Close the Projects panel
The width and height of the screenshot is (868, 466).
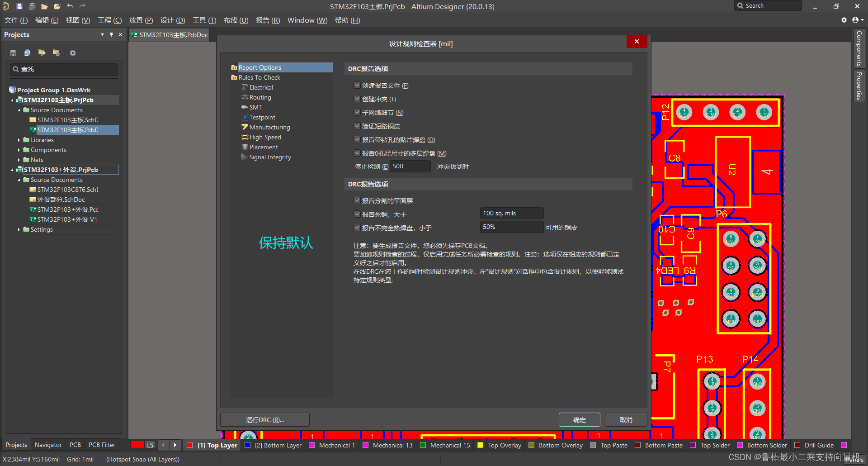[120, 35]
